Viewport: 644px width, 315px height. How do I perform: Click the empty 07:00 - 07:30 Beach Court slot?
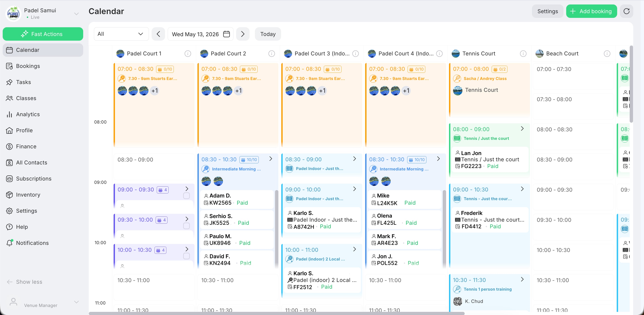pyautogui.click(x=573, y=76)
